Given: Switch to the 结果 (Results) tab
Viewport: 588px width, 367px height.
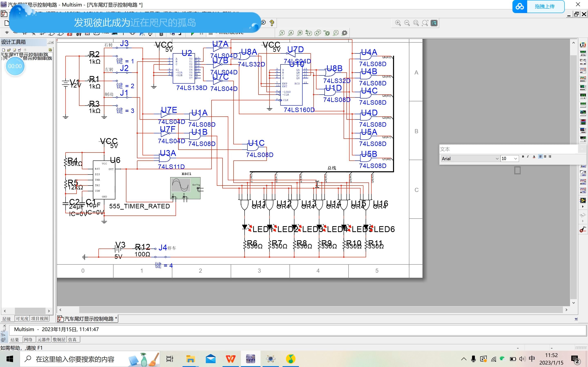Looking at the screenshot, I should (15, 339).
